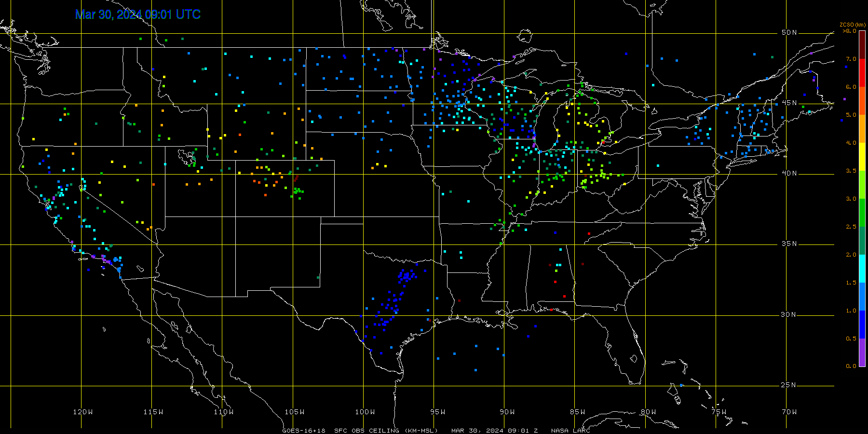Click the 2.0 color bar label
This screenshot has height=434, width=868.
[851, 255]
